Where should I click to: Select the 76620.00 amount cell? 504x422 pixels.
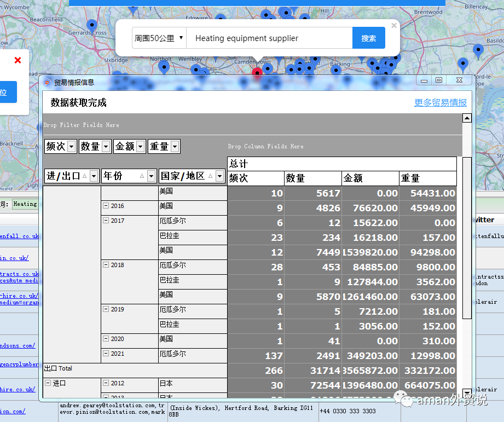coord(370,208)
